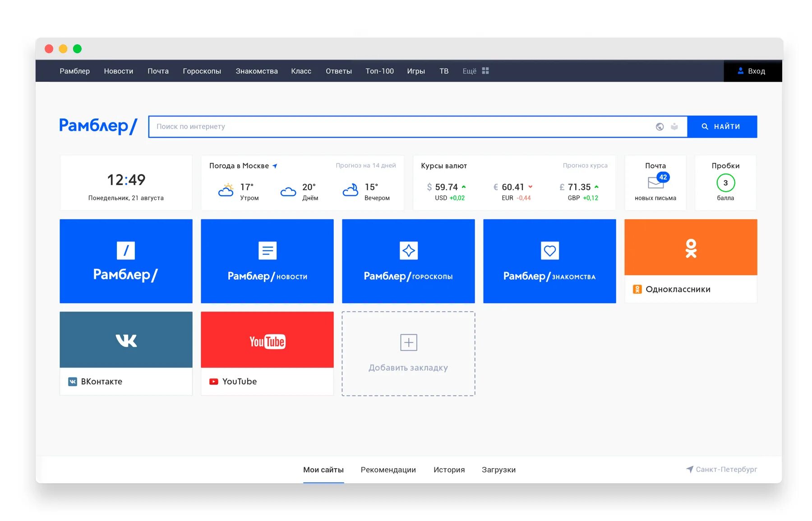
Task: Open Прогноз на 14 дней link
Action: coord(366,166)
